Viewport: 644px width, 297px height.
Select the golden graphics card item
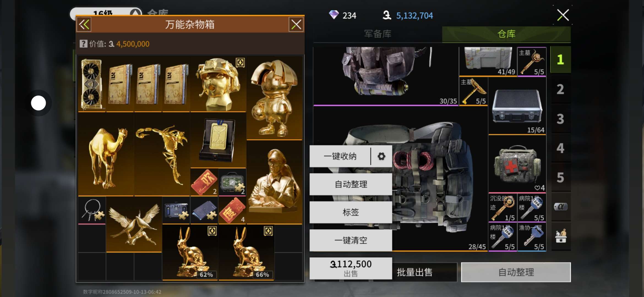92,84
